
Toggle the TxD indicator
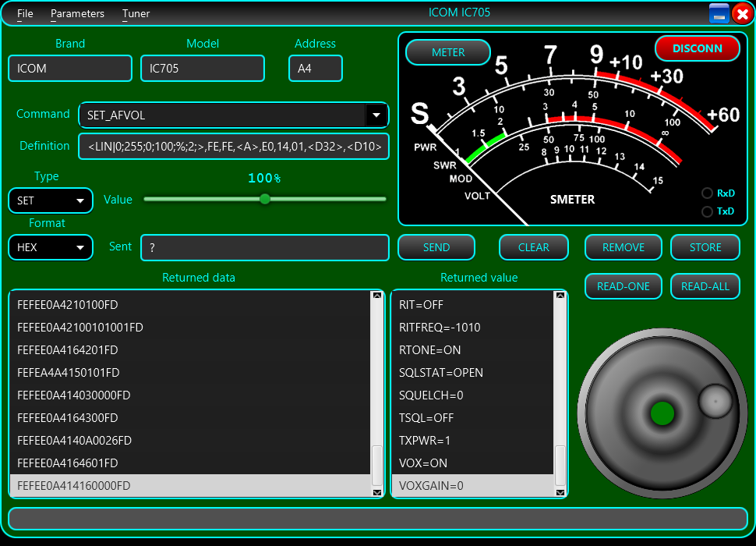coord(707,211)
